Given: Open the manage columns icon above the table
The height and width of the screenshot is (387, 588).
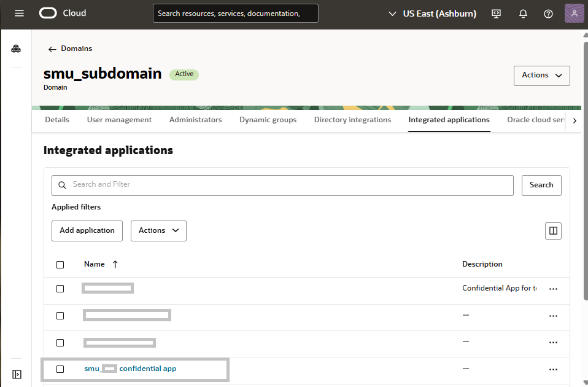Looking at the screenshot, I should tap(553, 230).
